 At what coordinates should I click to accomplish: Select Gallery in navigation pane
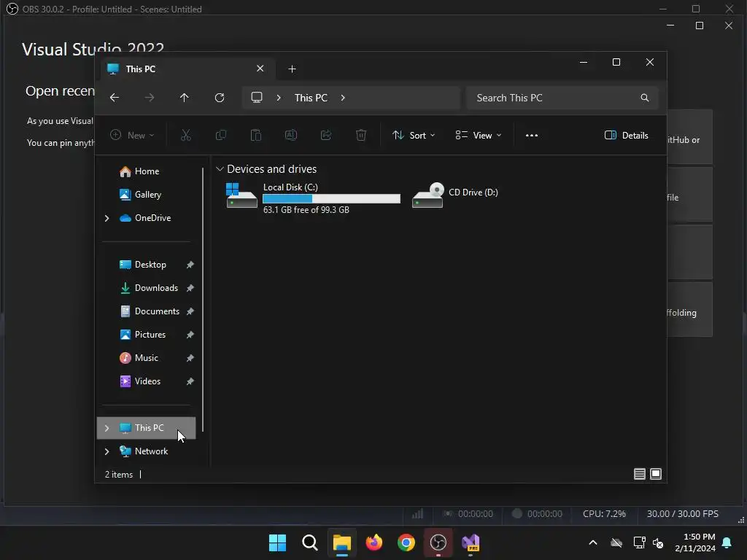[x=147, y=195]
